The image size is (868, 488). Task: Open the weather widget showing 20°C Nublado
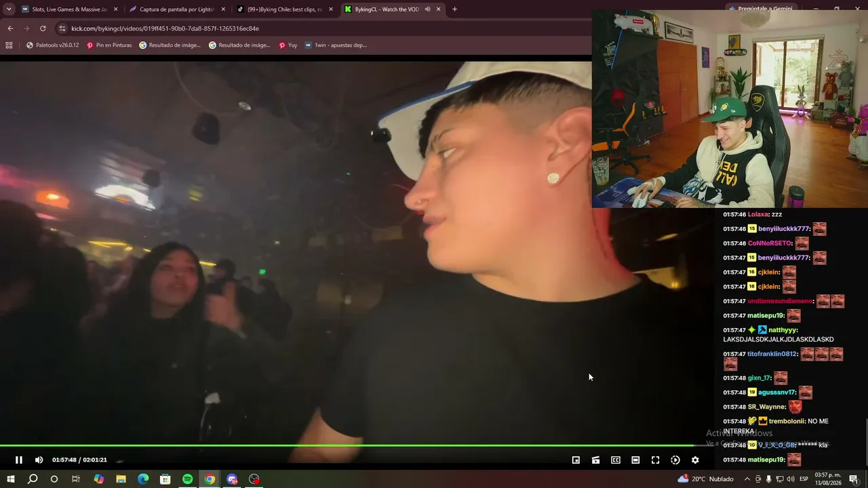705,479
